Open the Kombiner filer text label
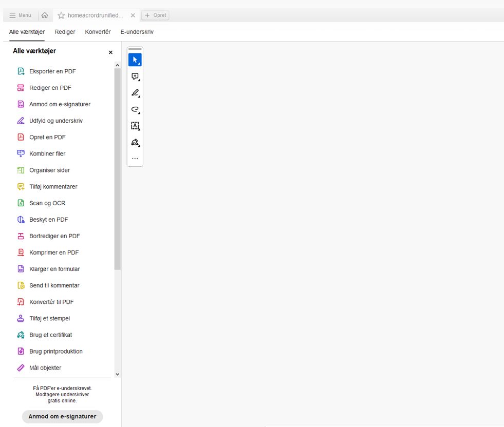Screen dimensions: 504x427 click(47, 153)
